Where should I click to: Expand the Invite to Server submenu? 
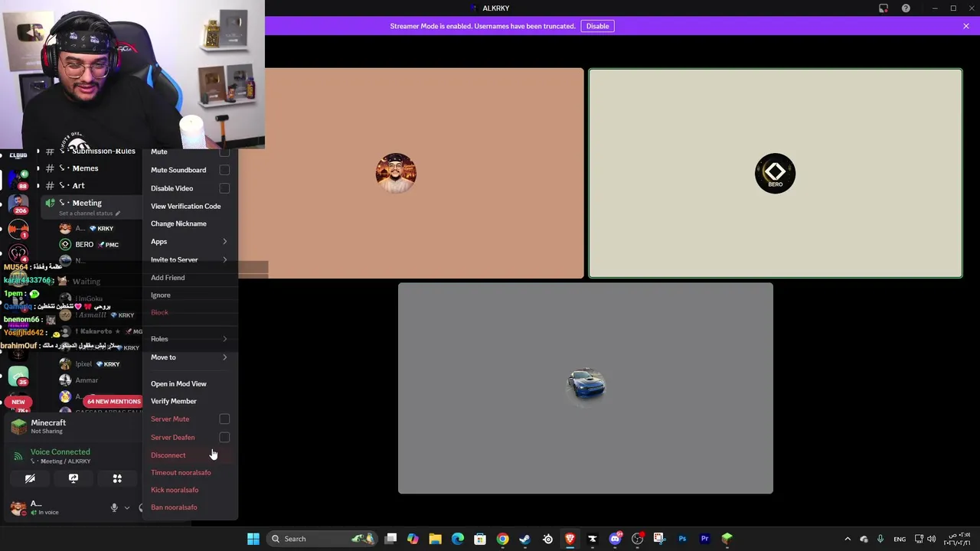[x=224, y=260]
